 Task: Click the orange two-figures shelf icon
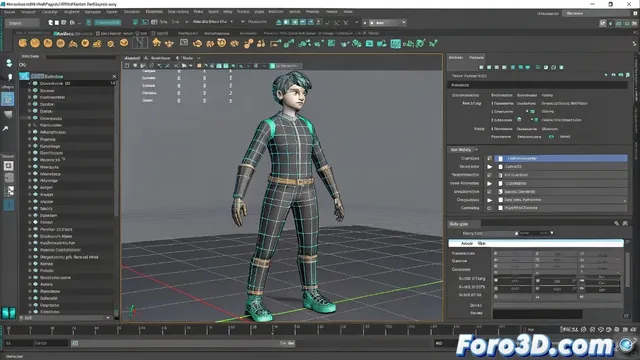[x=261, y=43]
